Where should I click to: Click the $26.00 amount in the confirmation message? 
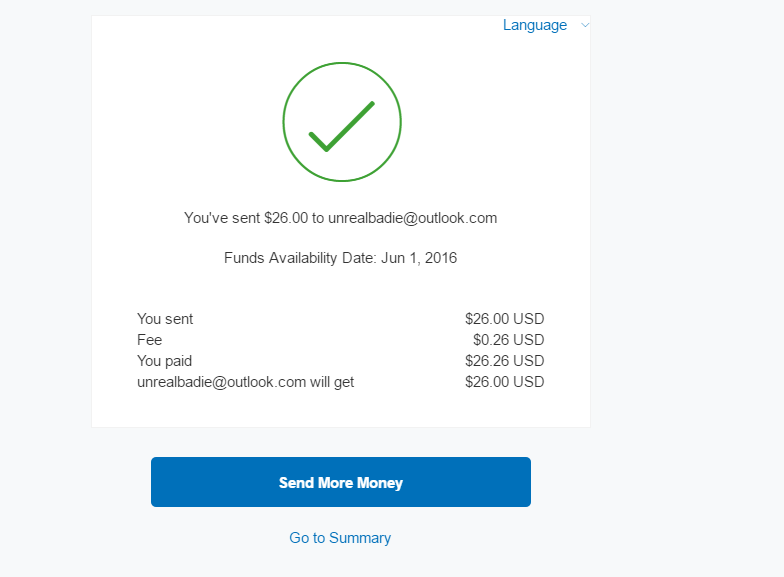pos(286,218)
